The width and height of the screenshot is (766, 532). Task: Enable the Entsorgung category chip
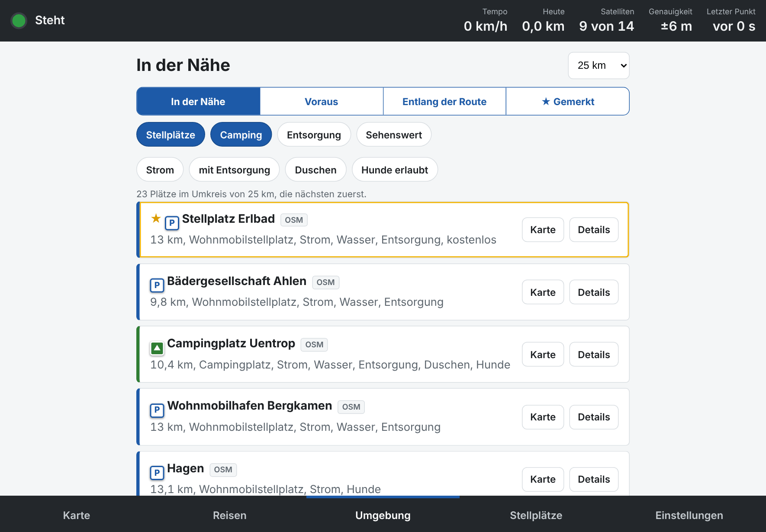314,135
